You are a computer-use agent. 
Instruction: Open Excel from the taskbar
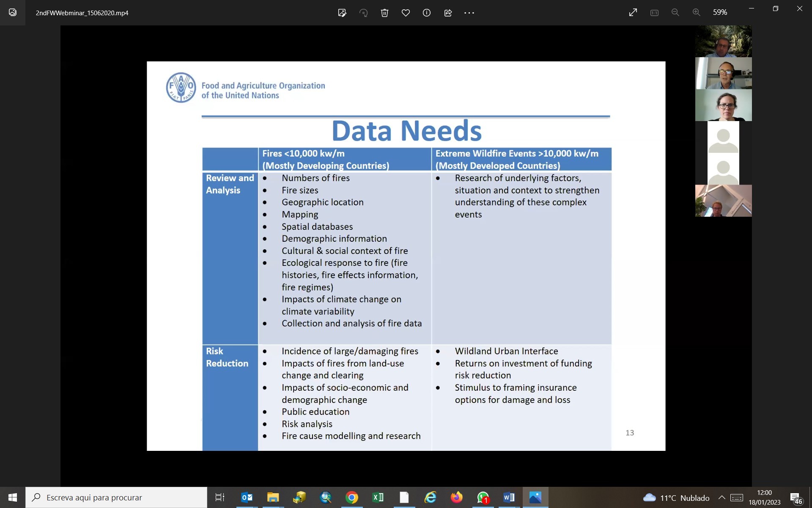pos(378,497)
